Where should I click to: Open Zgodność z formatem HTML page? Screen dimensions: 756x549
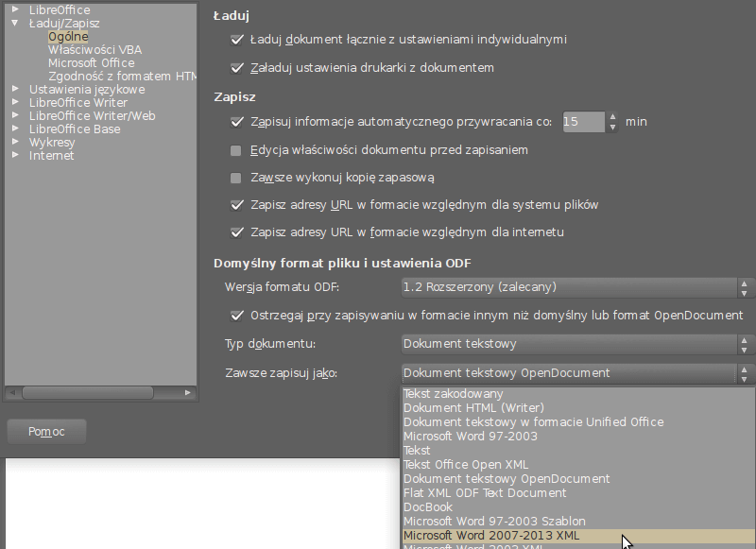pyautogui.click(x=123, y=77)
